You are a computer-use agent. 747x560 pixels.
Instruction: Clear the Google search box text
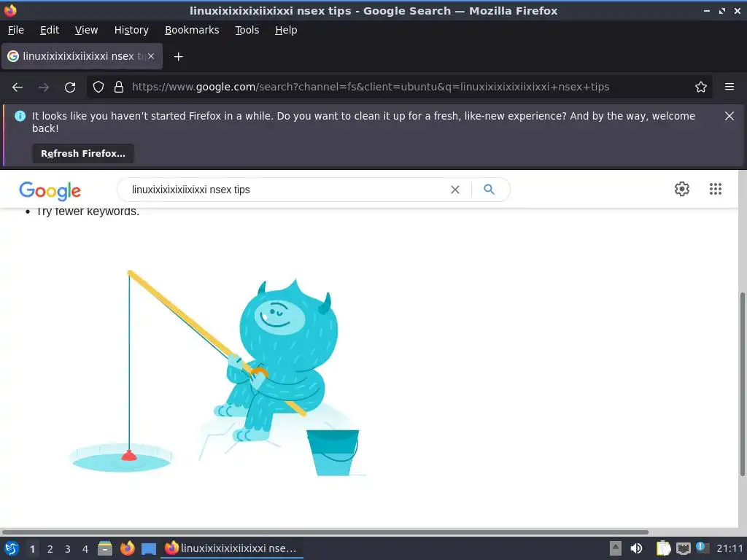pos(455,190)
